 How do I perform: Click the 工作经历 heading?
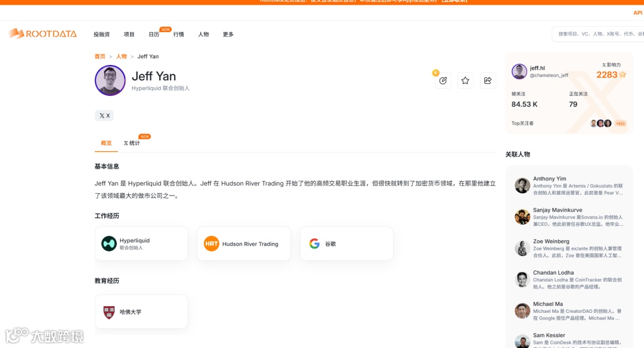(x=107, y=216)
